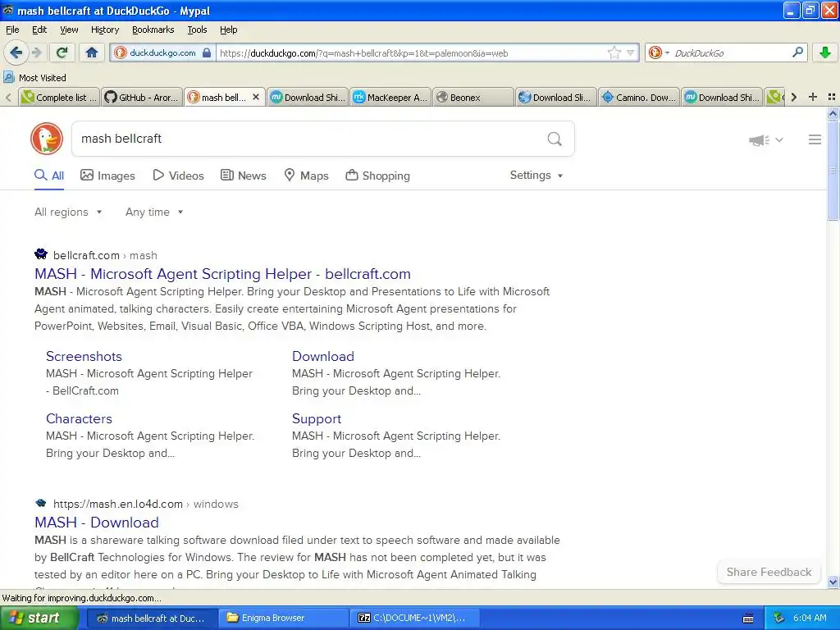Open the Settings dropdown
This screenshot has width=840, height=630.
click(x=536, y=176)
